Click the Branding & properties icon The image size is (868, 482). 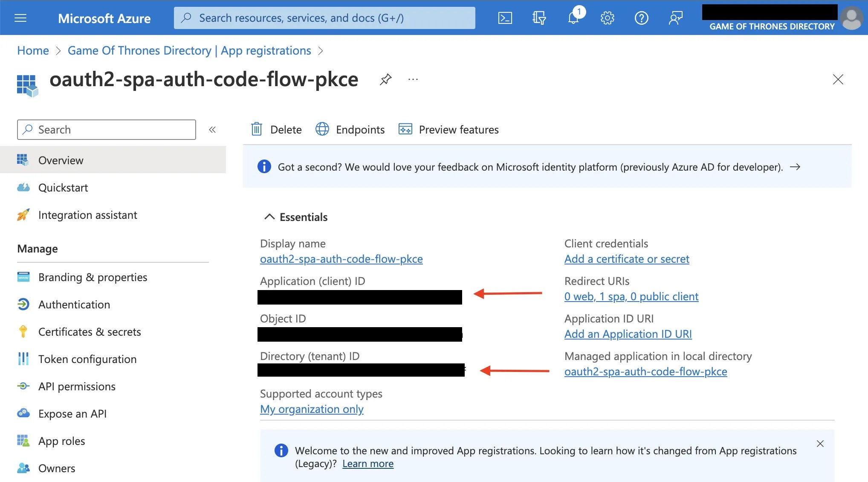point(23,277)
